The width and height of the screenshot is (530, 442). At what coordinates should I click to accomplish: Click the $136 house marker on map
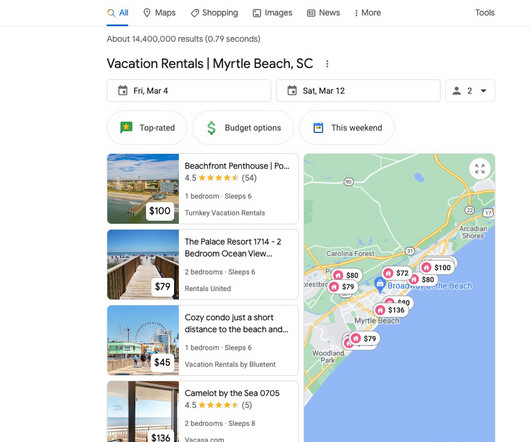click(x=391, y=310)
